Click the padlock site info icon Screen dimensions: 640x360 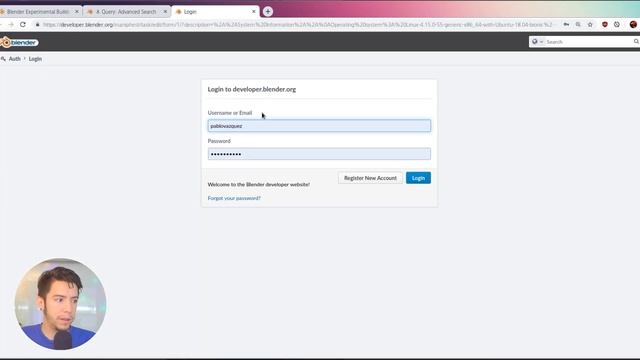37,24
